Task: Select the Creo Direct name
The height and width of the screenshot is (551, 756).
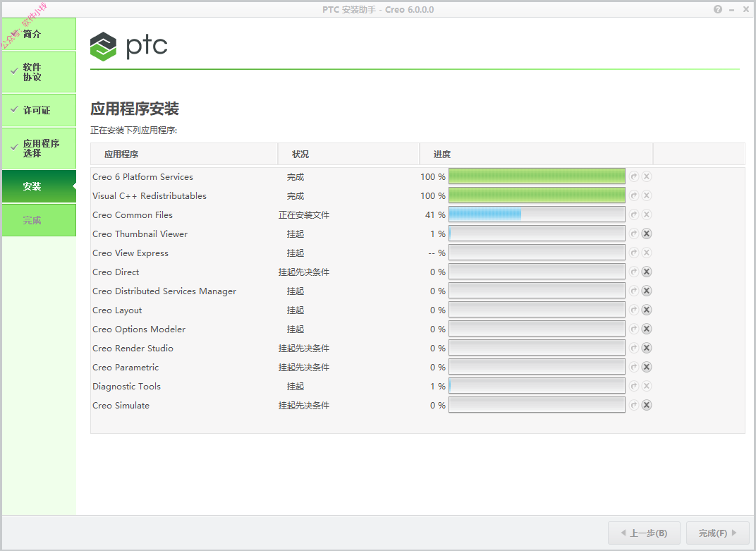Action: (116, 272)
